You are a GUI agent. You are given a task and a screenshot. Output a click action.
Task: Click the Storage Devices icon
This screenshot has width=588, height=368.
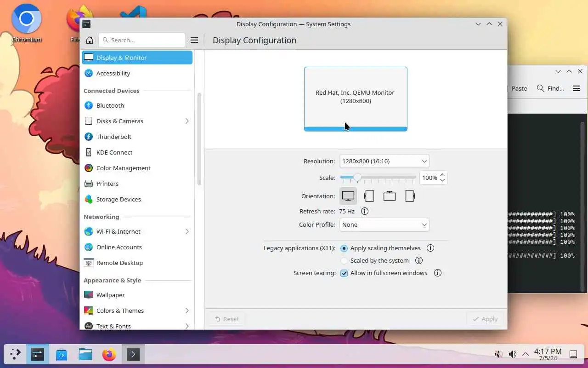(89, 199)
